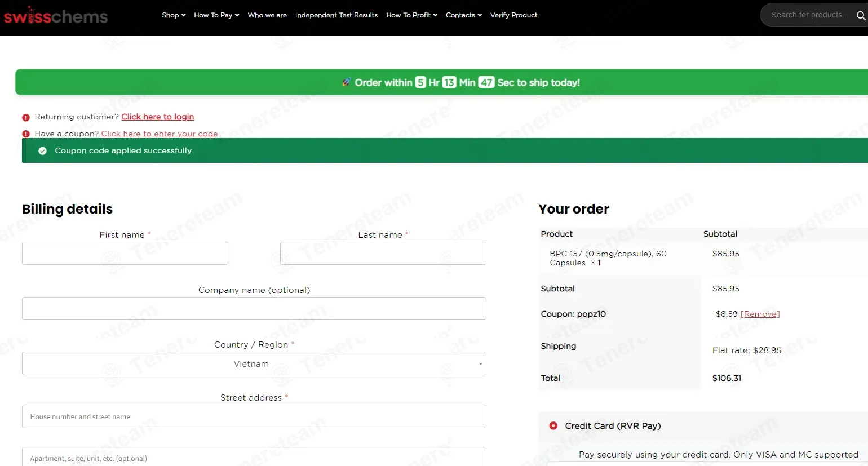Open Verify Product page

(513, 15)
